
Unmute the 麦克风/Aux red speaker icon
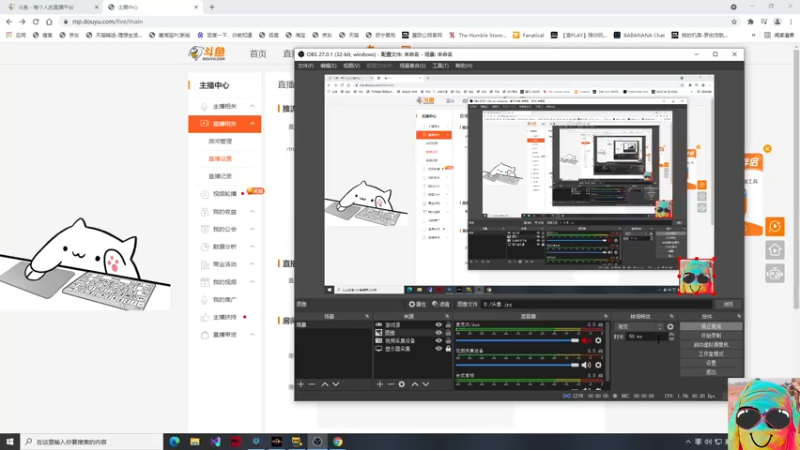(586, 340)
